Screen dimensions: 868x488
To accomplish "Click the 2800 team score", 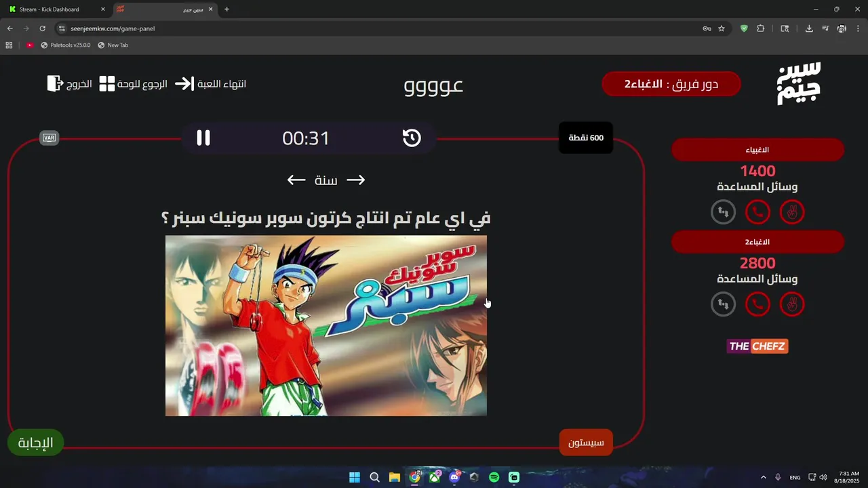I will click(x=757, y=263).
